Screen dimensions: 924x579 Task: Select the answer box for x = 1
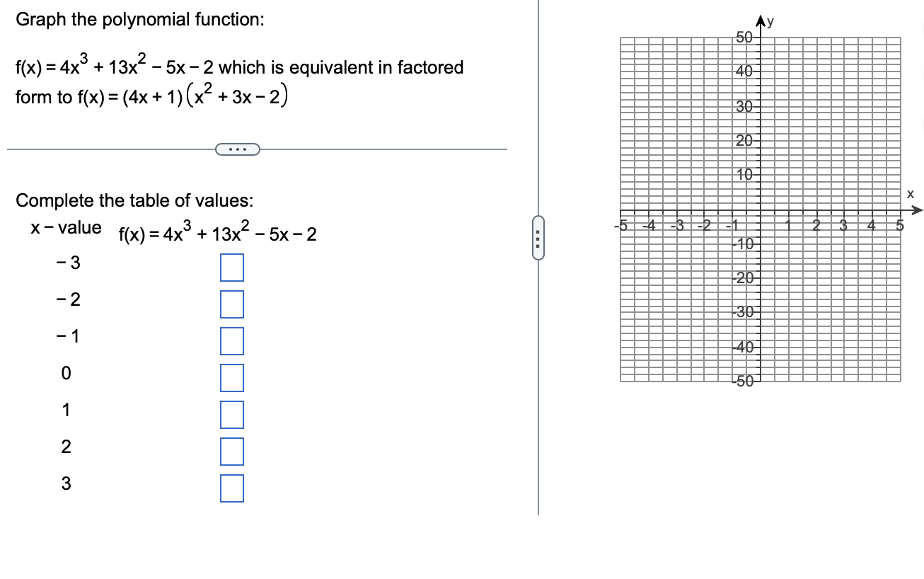pyautogui.click(x=231, y=415)
